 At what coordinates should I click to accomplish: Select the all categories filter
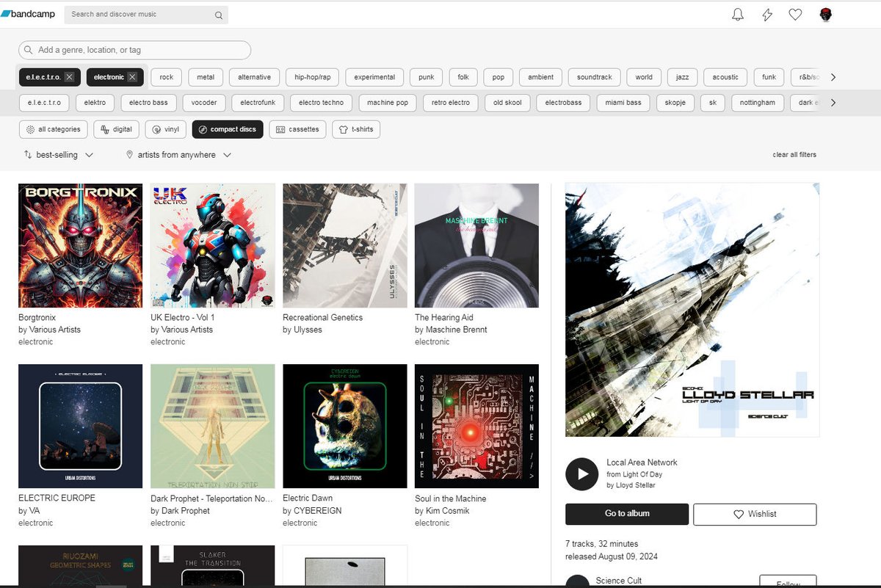54,129
